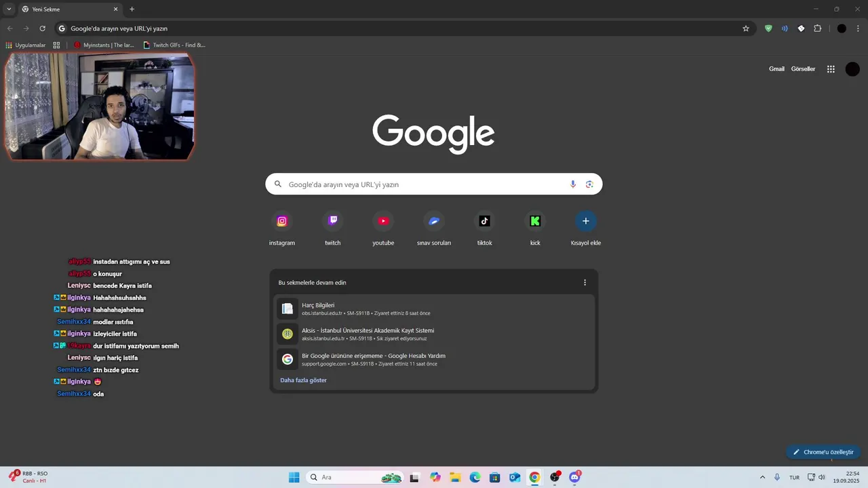
Task: Open Windows Start menu
Action: point(294,477)
